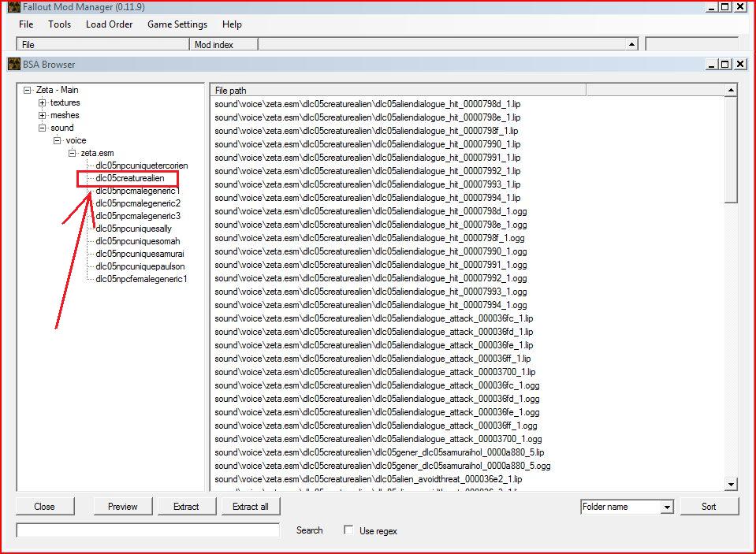
Task: Click the Mod index column header
Action: 224,44
